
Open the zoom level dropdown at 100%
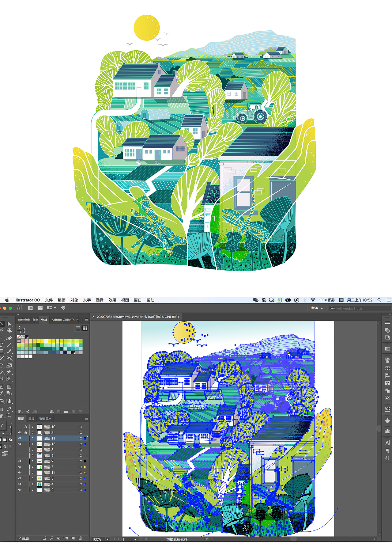(107, 539)
